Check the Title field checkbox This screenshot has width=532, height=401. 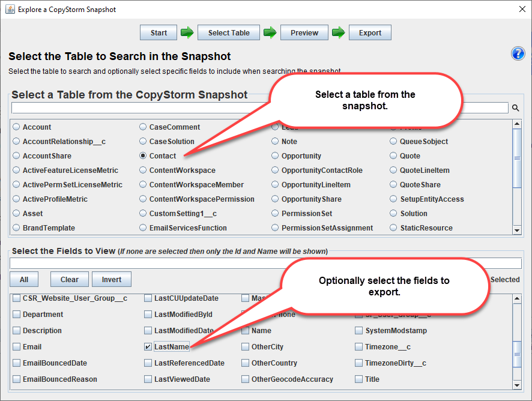[x=358, y=379]
